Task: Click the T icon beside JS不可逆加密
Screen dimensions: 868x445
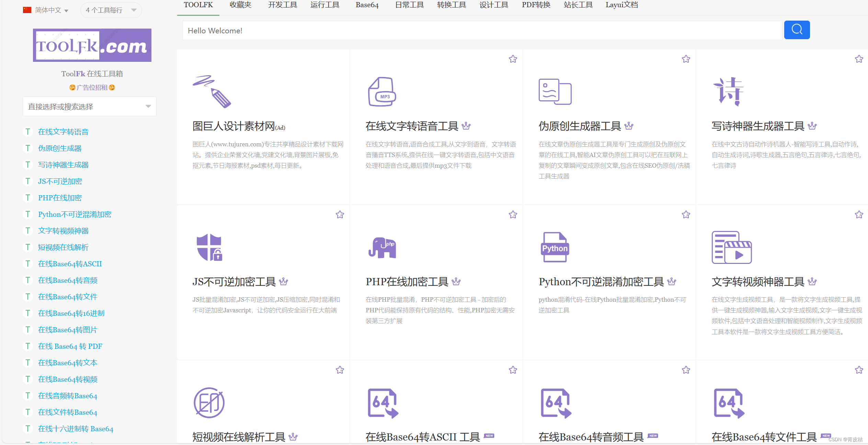Action: point(28,181)
